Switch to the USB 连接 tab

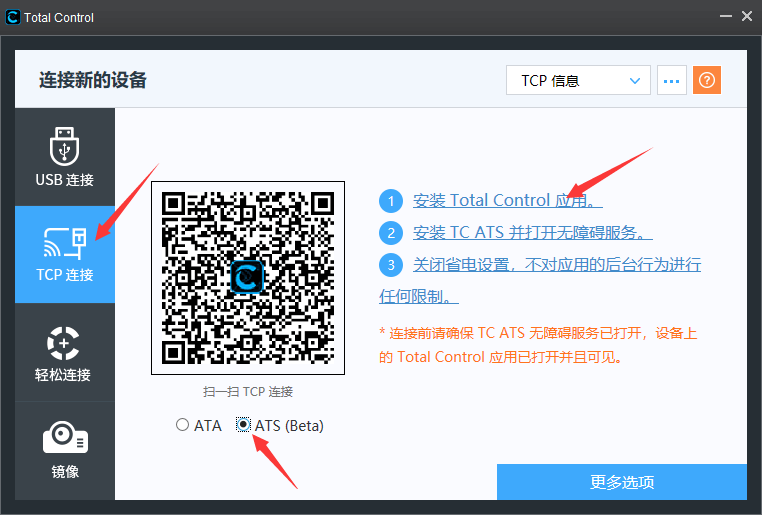pyautogui.click(x=65, y=156)
